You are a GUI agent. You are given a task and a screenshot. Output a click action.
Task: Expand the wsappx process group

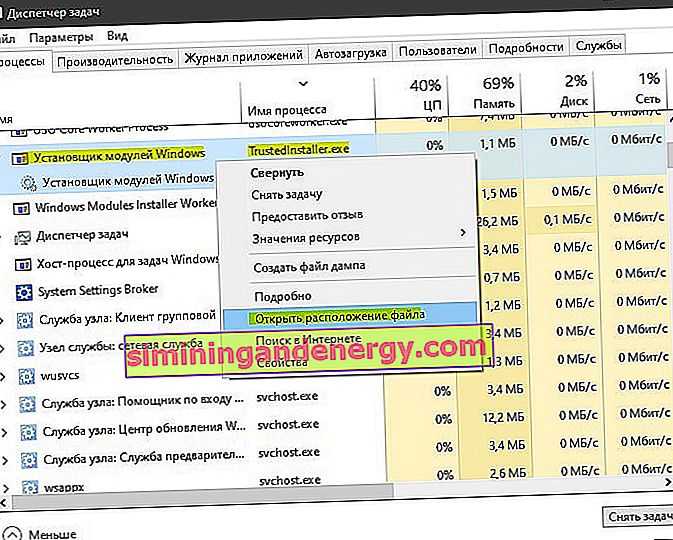pos(6,488)
